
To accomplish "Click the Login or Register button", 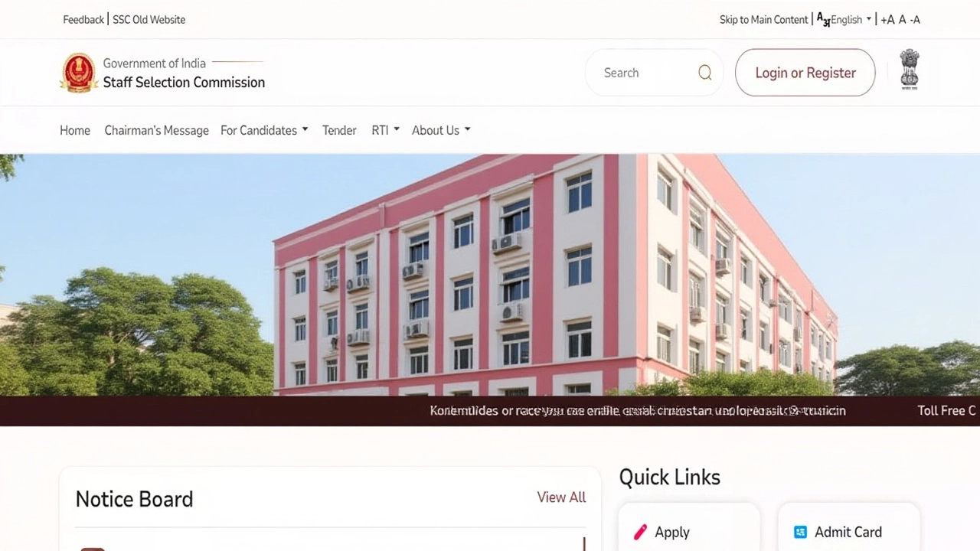I will [805, 73].
